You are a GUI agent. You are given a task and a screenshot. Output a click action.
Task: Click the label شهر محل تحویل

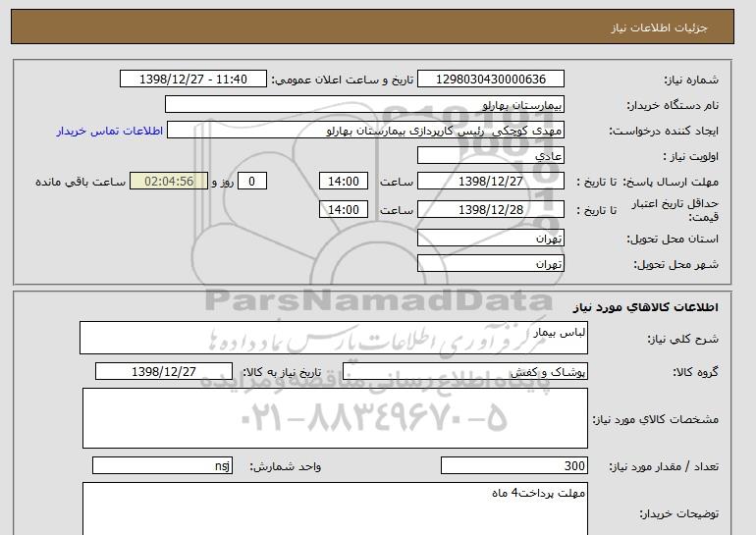click(x=675, y=264)
